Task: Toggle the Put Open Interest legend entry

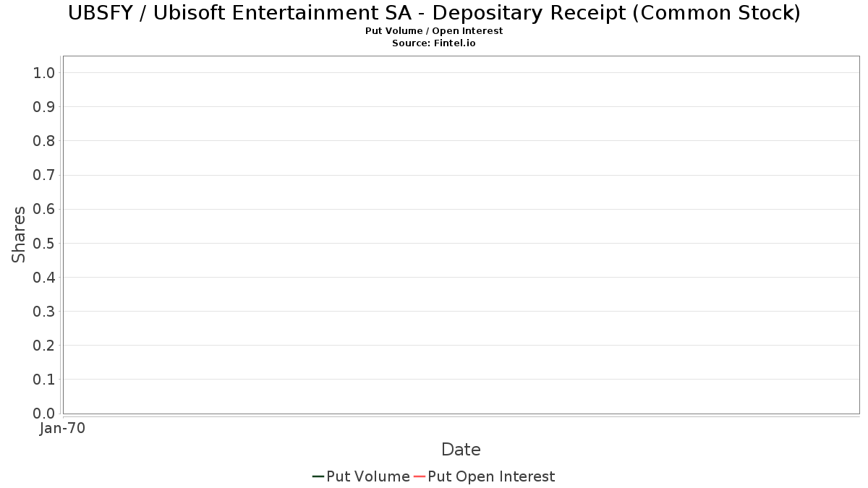Action: click(x=490, y=476)
